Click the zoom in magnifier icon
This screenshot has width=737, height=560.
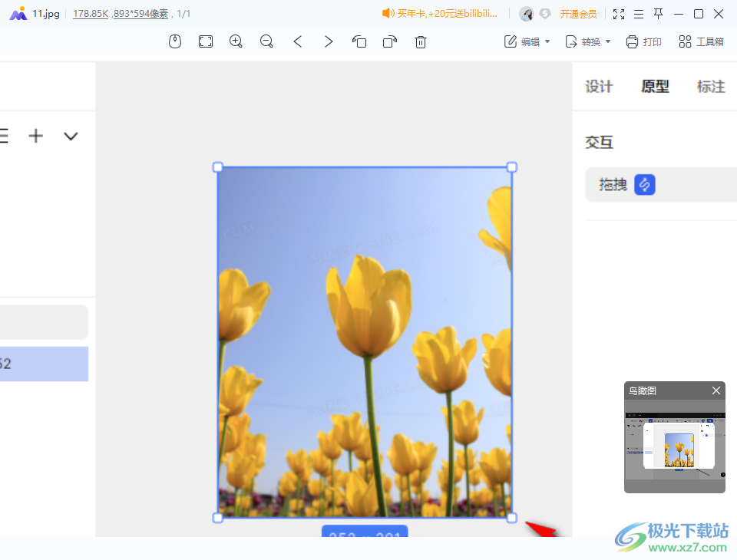pos(236,42)
